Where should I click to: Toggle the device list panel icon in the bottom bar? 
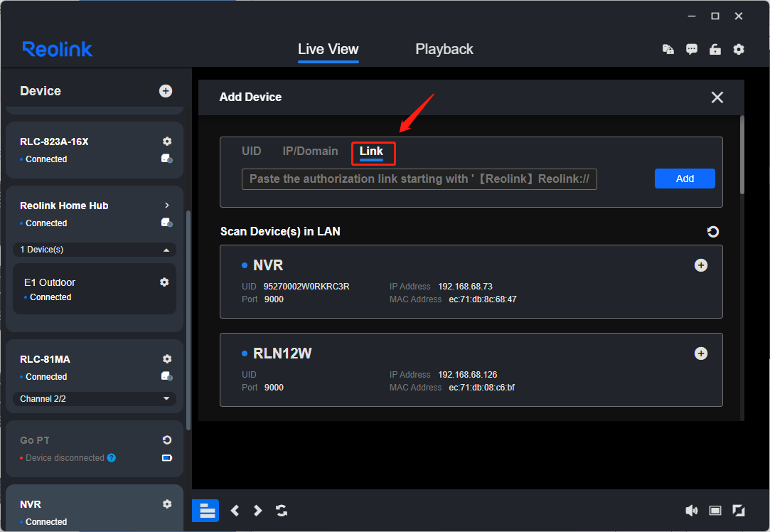tap(205, 511)
